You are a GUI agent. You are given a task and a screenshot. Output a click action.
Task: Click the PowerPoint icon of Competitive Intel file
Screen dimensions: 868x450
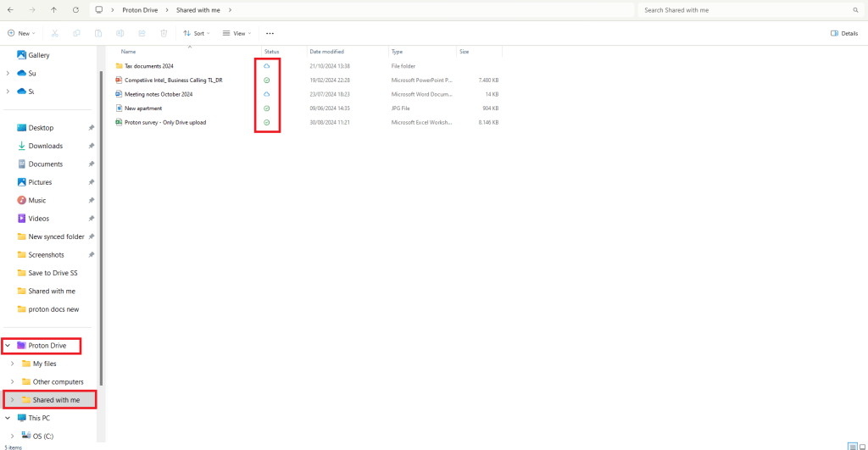tap(119, 81)
